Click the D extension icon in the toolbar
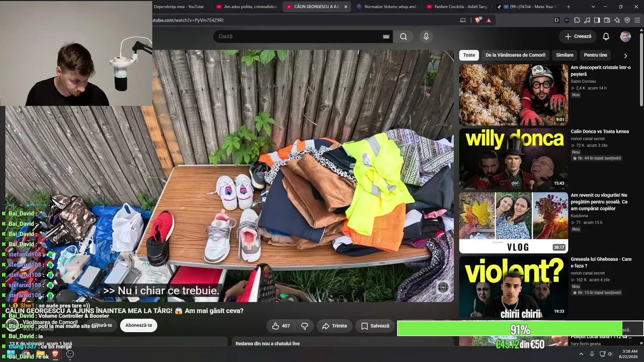The height and width of the screenshot is (362, 644). [557, 20]
